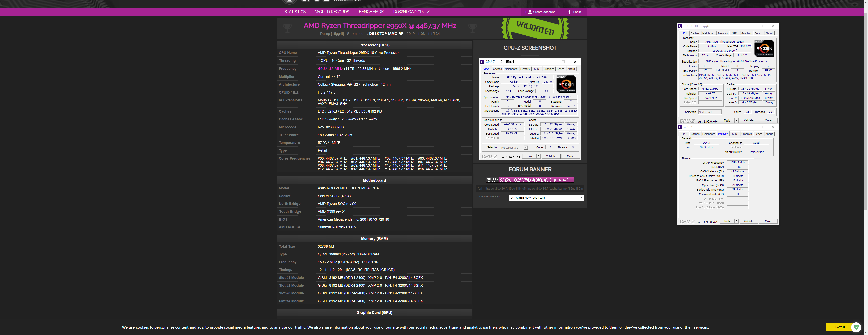Click the CPU-Z app icon in the Memory window title bar
The width and height of the screenshot is (868, 335).
pos(680,127)
